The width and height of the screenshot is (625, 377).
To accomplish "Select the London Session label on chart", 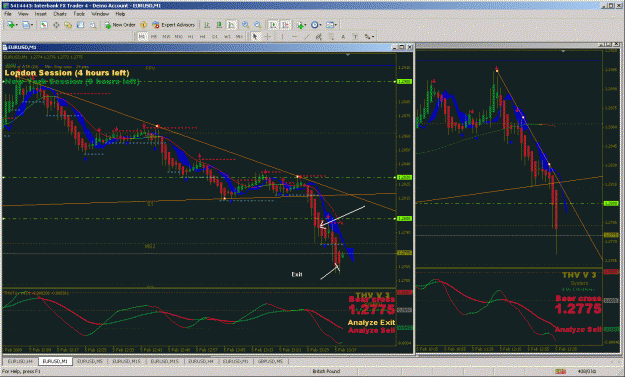I will 67,73.
